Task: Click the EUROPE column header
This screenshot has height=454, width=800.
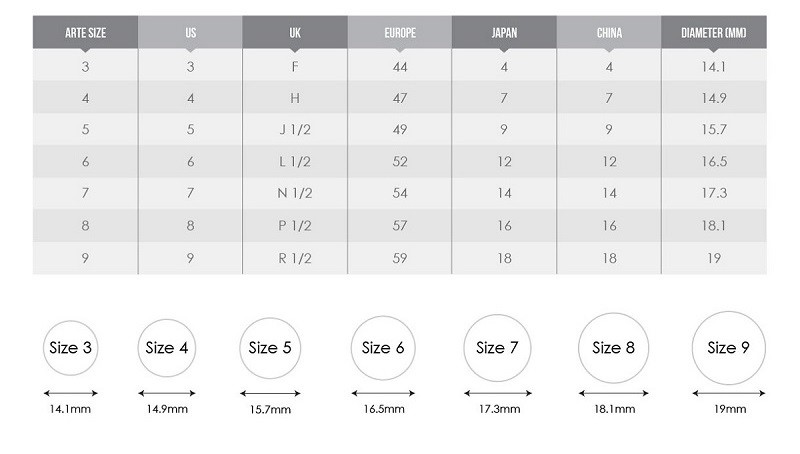Action: click(399, 33)
